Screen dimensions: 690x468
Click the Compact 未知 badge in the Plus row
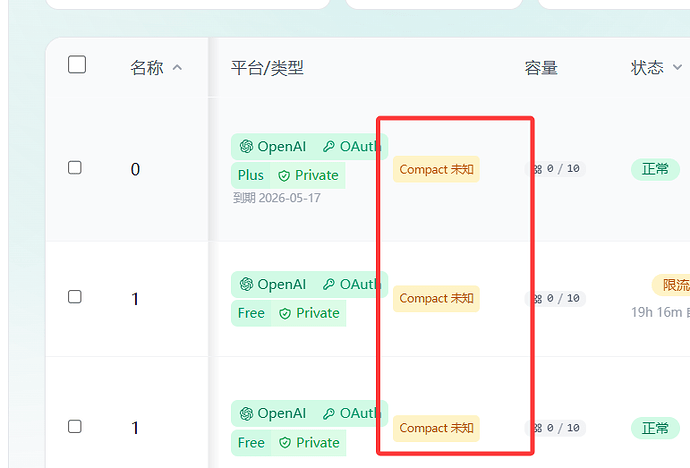click(436, 169)
